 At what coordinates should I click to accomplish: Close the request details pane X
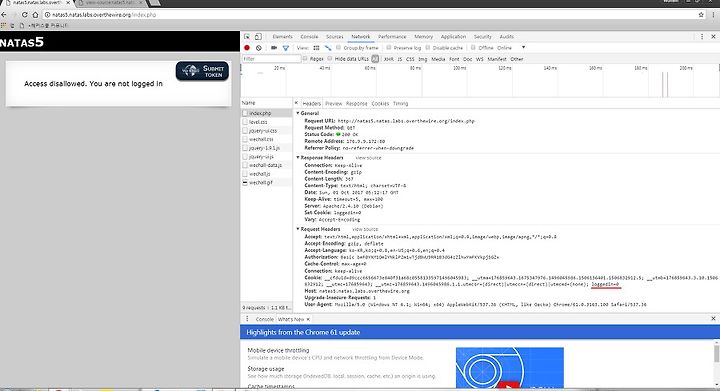tap(296, 103)
